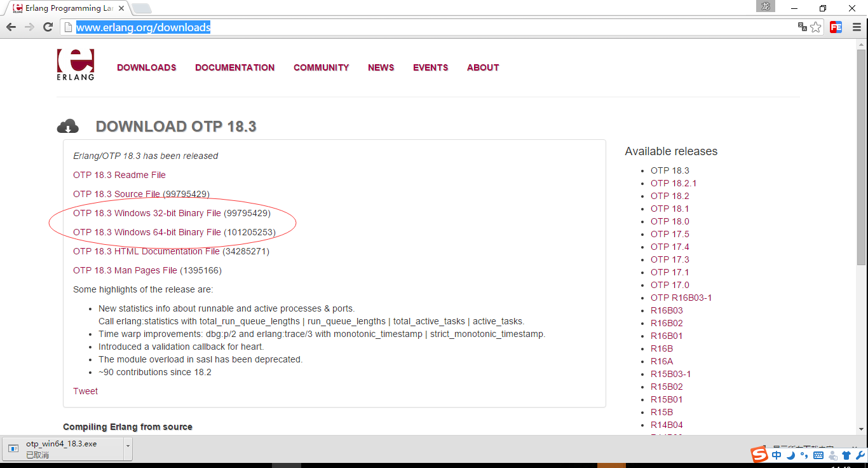Open the FE extension icon

coord(836,27)
